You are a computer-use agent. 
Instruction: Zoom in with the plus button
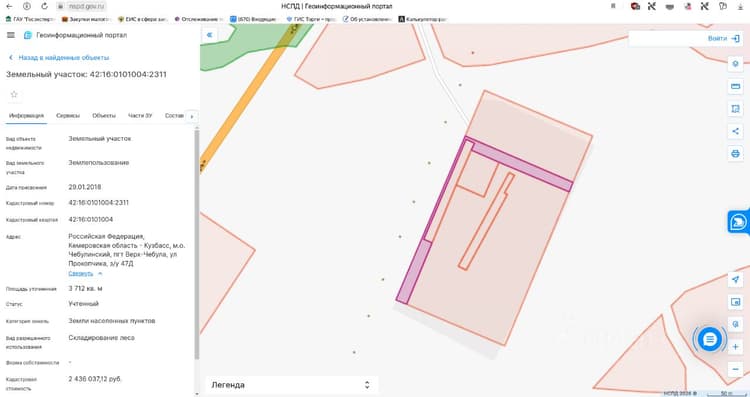tap(735, 347)
